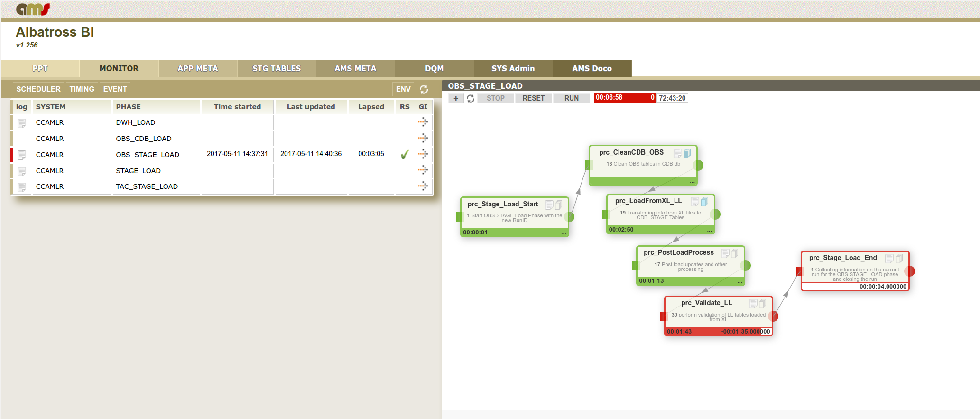Click the red elapsed-time progress bar
980x419 pixels.
tap(625, 98)
